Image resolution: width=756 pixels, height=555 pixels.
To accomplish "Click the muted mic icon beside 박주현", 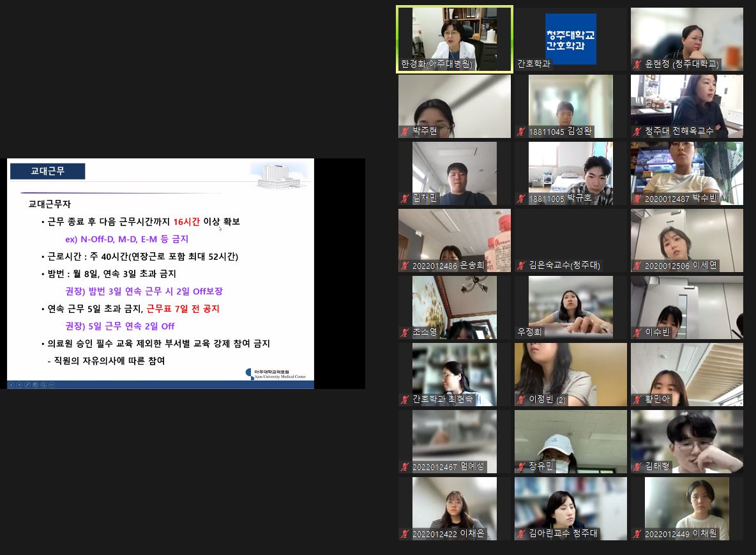I will (404, 132).
